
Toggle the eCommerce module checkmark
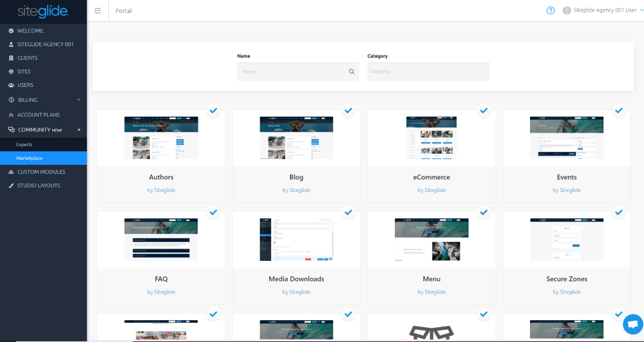(x=484, y=111)
